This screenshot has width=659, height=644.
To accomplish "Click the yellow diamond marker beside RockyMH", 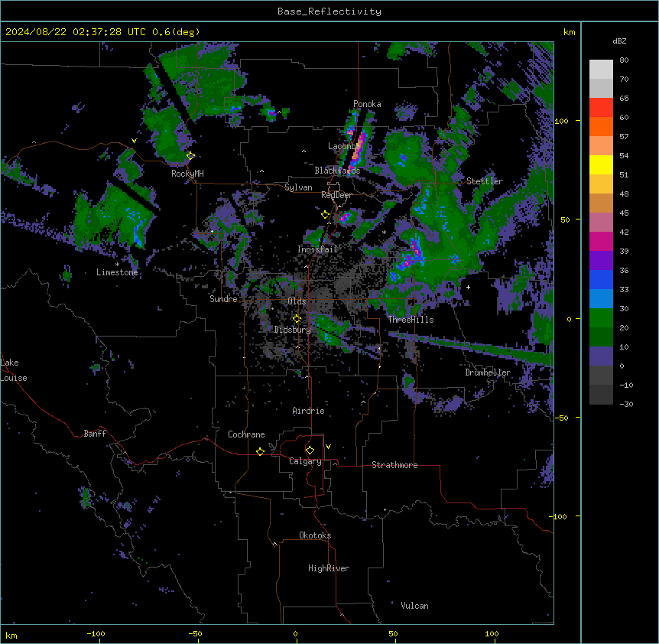I will 191,155.
